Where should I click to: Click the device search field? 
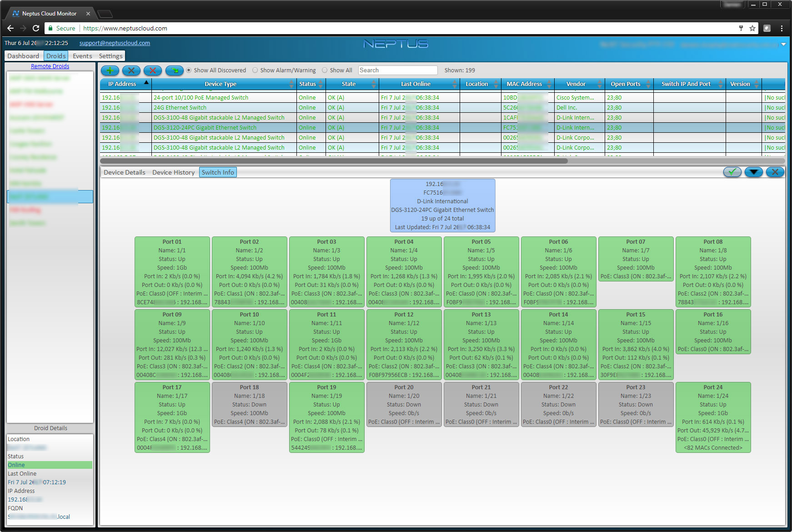coord(398,70)
